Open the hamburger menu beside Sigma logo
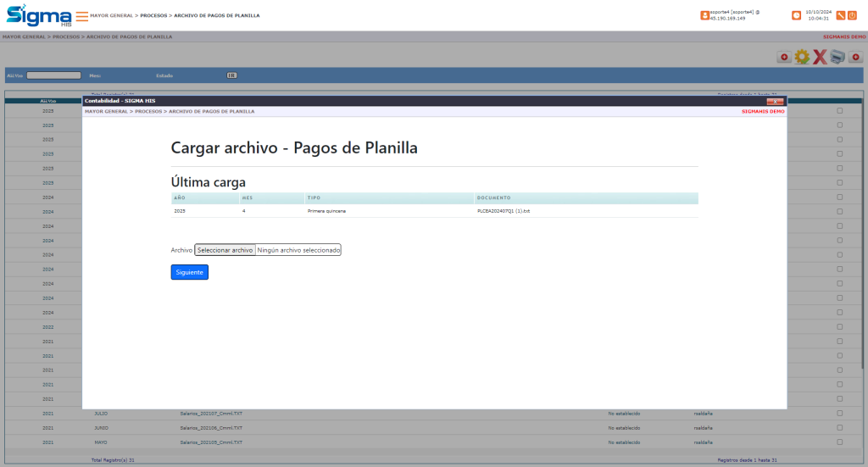Screen dimensions: 868x467 click(81, 16)
